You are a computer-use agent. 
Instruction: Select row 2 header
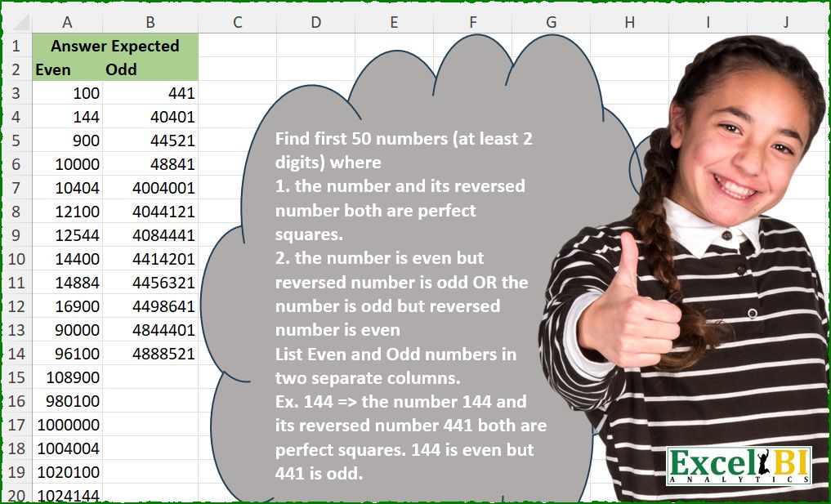(16, 69)
